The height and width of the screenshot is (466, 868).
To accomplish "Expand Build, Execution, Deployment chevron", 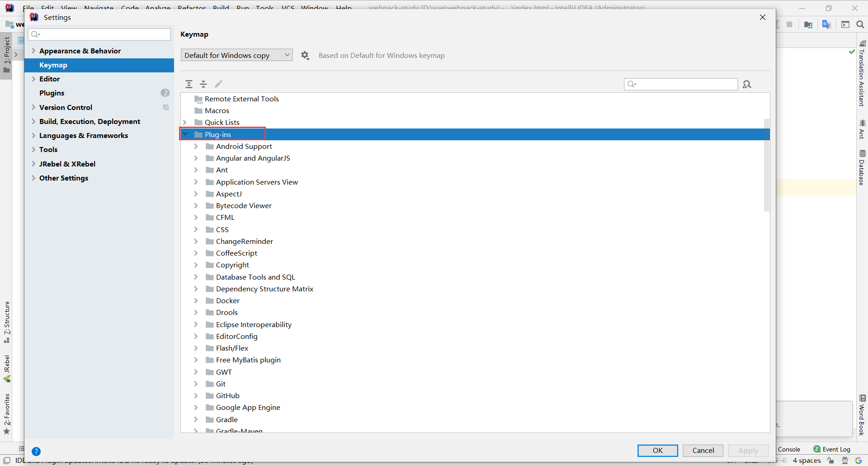I will [33, 121].
